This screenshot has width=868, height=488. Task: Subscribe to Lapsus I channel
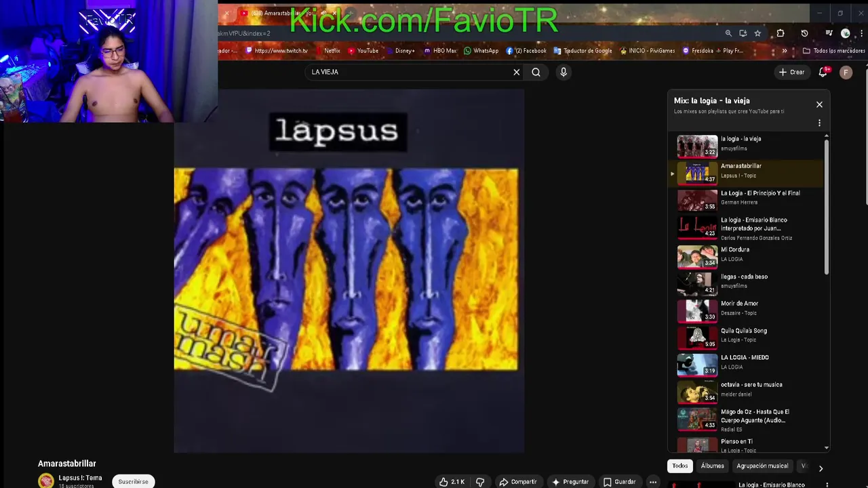[133, 482]
